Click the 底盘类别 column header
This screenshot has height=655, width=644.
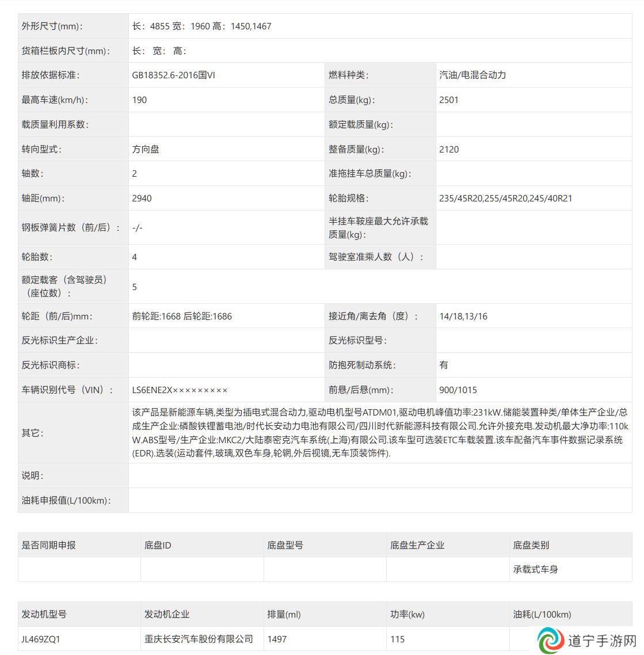click(x=531, y=545)
